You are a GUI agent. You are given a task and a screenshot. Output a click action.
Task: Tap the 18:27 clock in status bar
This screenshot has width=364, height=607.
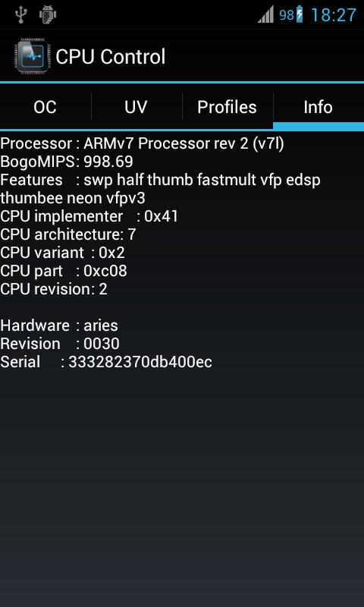pos(333,15)
